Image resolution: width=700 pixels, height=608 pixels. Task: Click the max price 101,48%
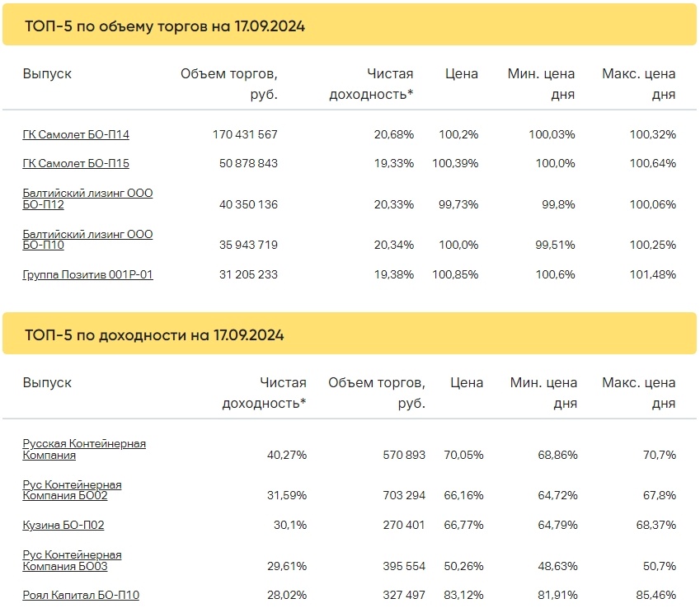point(653,274)
